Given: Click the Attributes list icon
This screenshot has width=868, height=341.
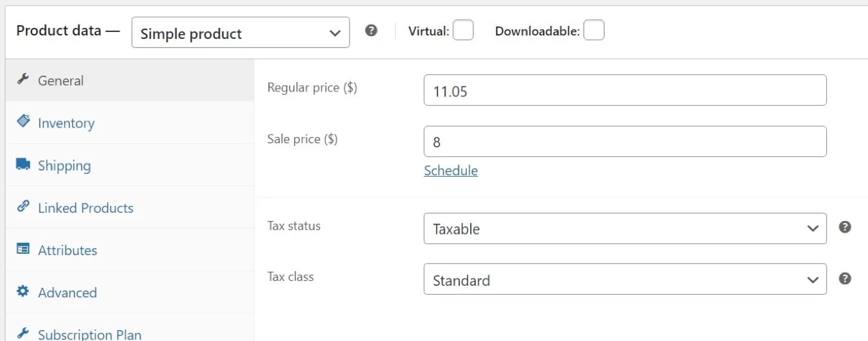Looking at the screenshot, I should (23, 249).
